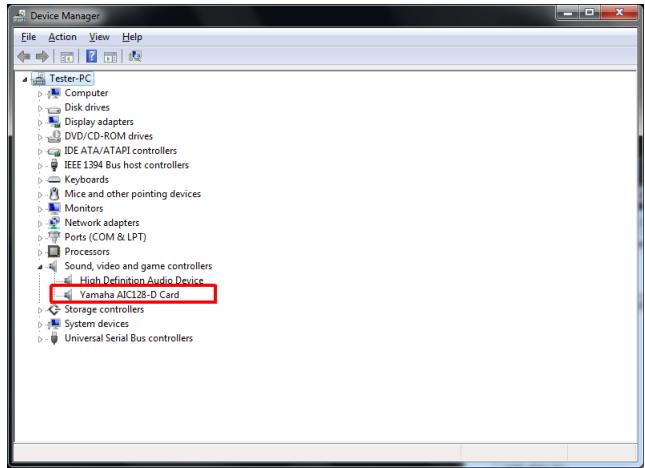Expand the Ports (COM & LPT) category
Image resolution: width=645 pixels, height=468 pixels.
pos(40,238)
